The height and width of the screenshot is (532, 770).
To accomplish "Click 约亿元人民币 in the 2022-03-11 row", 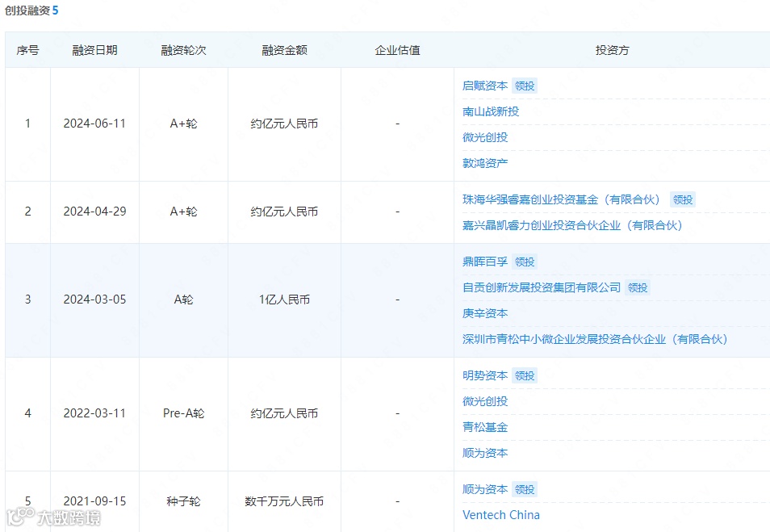I will (284, 413).
